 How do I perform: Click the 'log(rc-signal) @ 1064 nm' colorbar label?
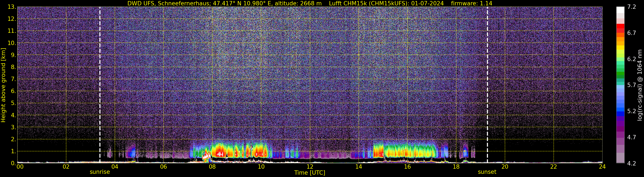[639, 85]
